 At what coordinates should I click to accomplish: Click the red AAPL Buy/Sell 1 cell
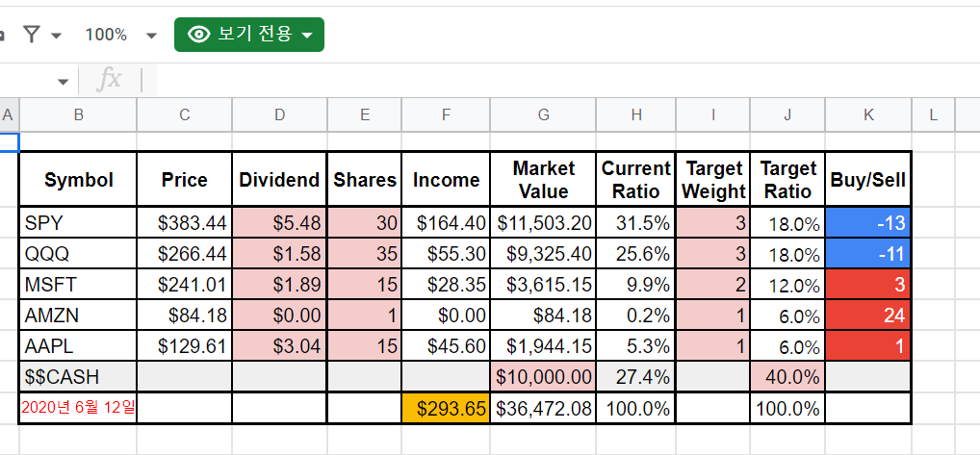point(868,345)
